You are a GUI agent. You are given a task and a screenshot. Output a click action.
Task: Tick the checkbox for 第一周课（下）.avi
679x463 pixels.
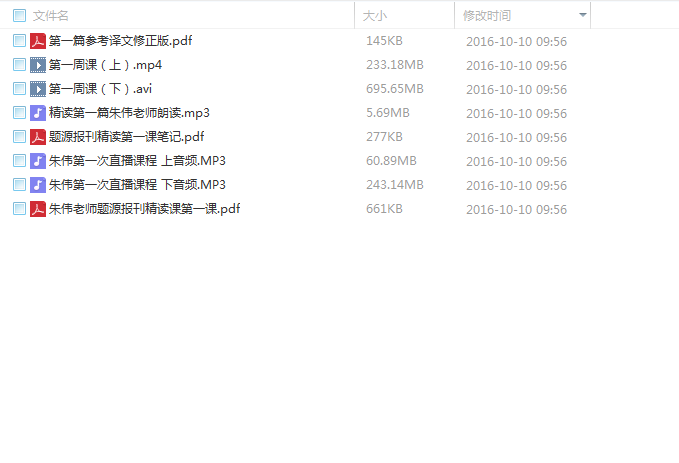click(x=19, y=89)
